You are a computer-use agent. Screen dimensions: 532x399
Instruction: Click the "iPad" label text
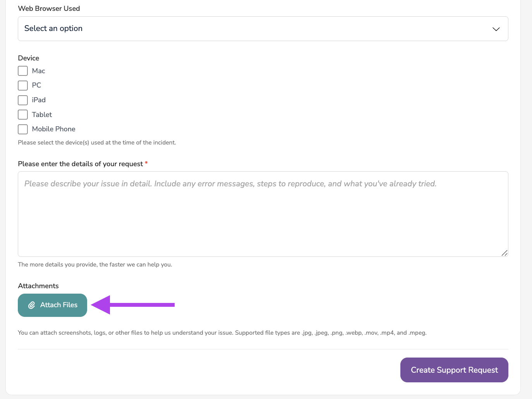click(x=39, y=100)
